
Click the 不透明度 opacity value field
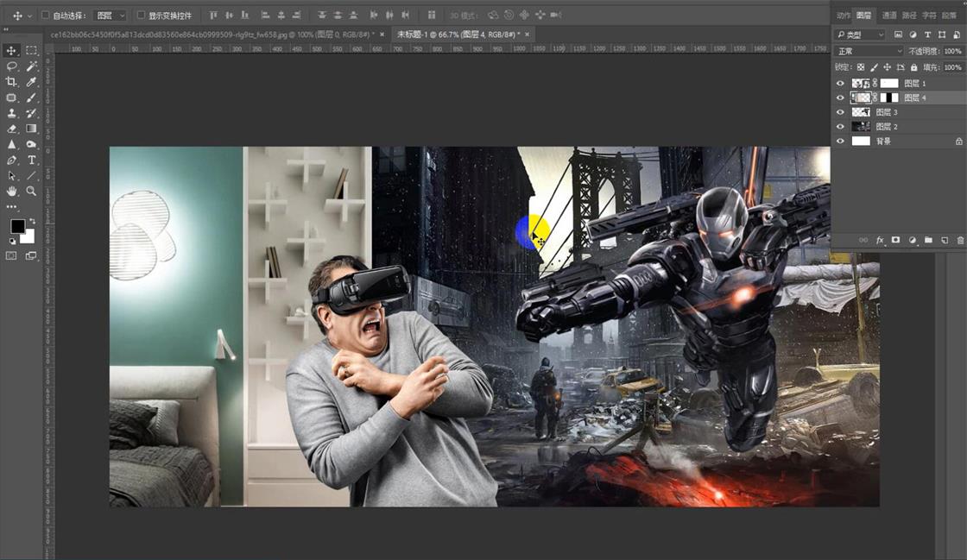tap(951, 50)
